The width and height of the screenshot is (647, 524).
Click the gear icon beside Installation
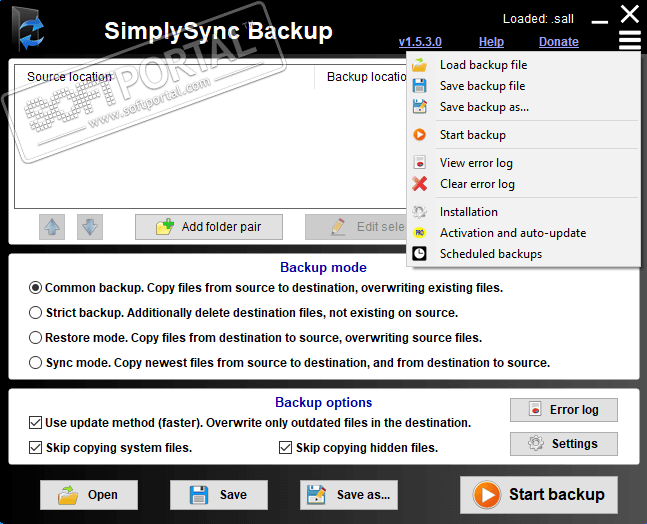[x=420, y=212]
